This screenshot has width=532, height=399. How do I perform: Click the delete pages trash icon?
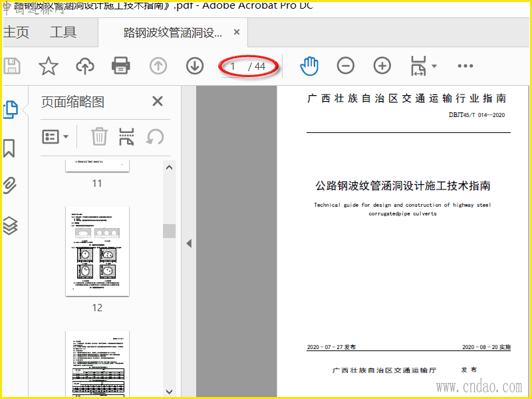(x=99, y=136)
